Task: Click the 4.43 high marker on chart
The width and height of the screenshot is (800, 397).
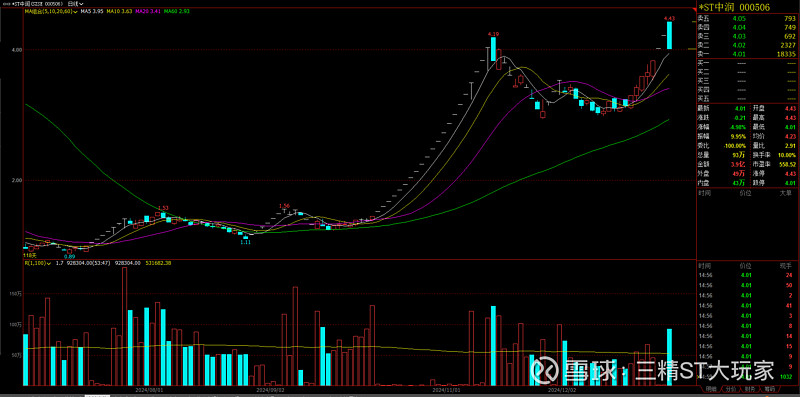Action: [x=669, y=18]
